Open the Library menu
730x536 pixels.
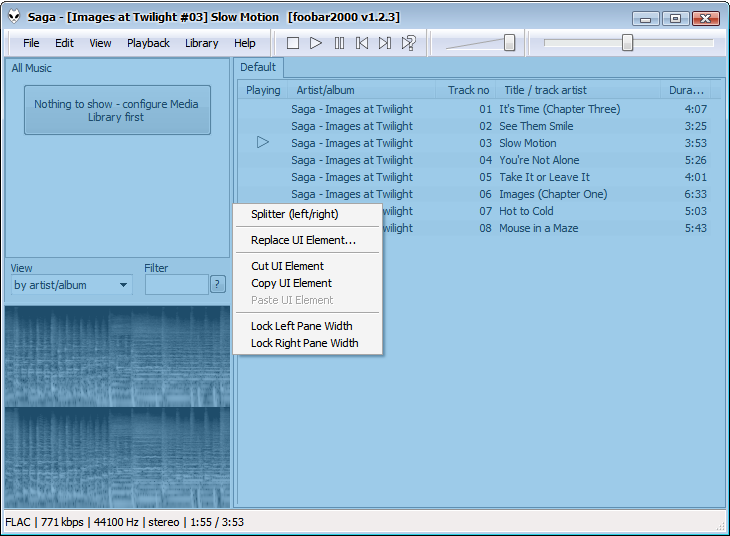click(202, 43)
